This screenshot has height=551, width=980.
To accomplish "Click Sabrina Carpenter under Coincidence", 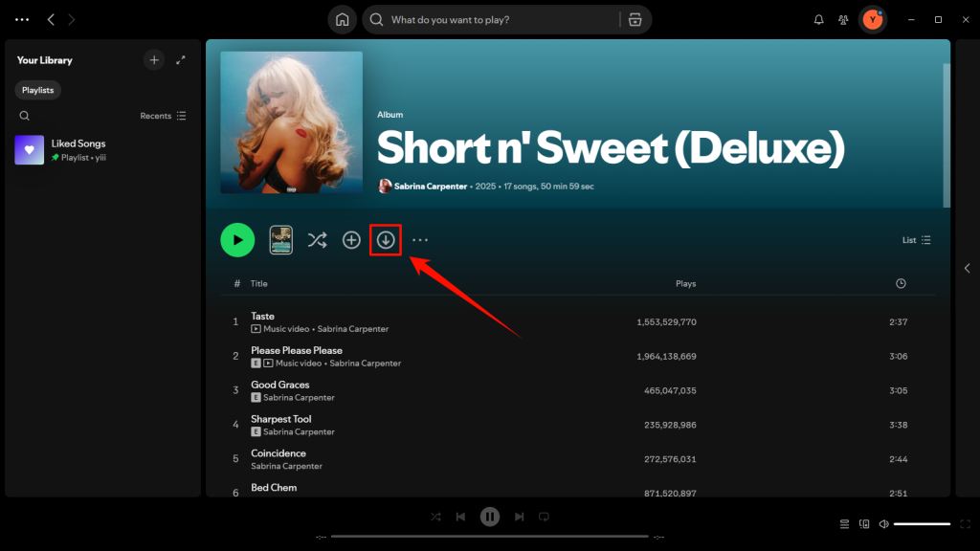I will (x=287, y=466).
